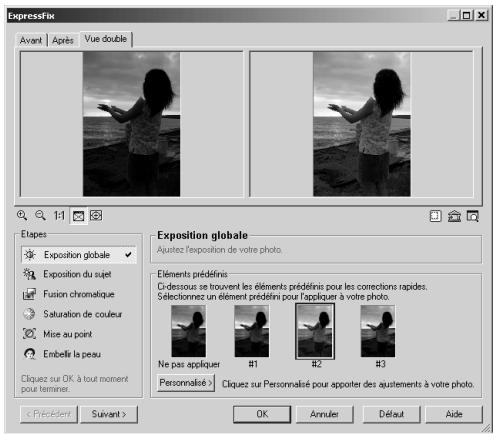
Task: Click the right after-image preview
Action: coord(361,124)
